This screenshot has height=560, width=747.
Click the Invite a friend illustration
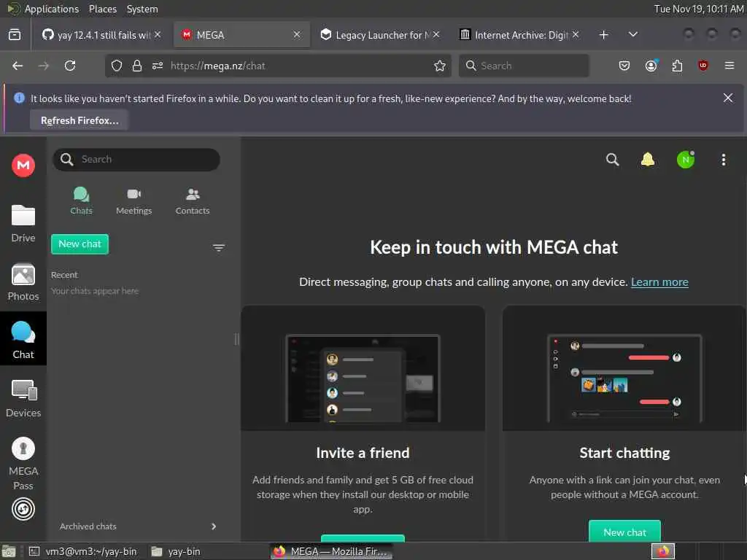click(363, 378)
